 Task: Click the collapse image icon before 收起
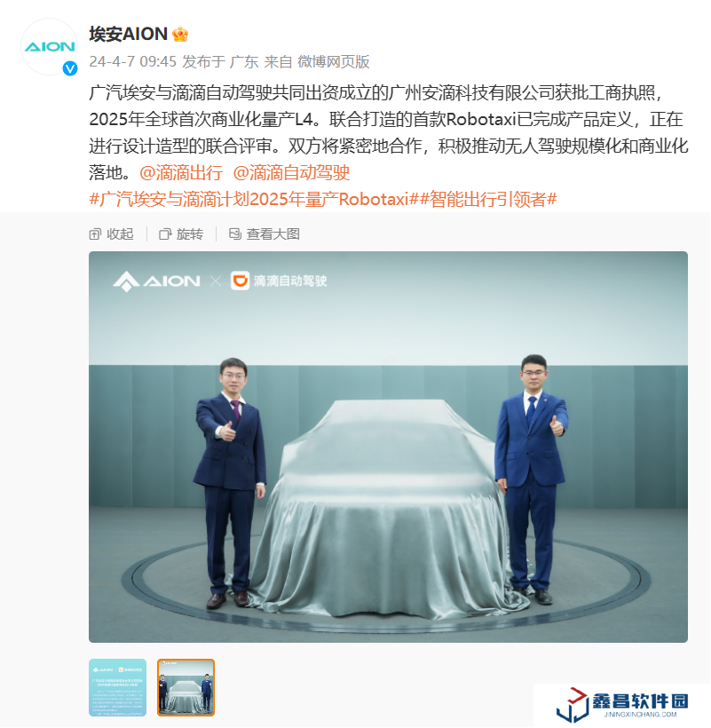pyautogui.click(x=95, y=234)
